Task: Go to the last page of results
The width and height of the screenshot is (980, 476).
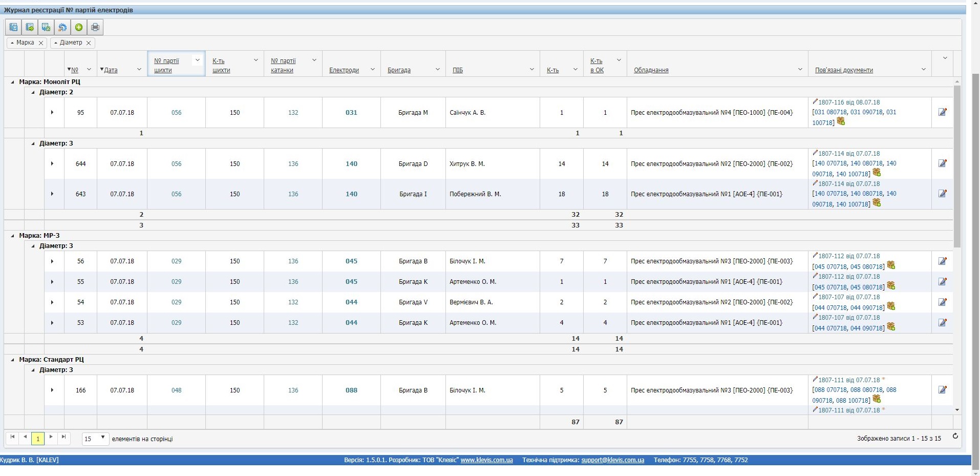Action: [63, 437]
